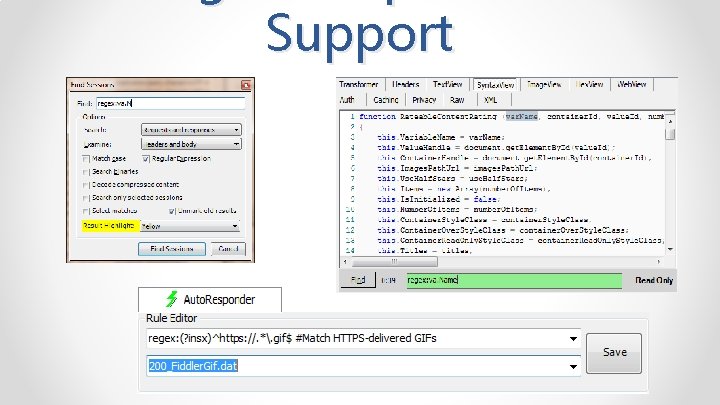This screenshot has width=720, height=405.
Task: Open the HexView tab
Action: click(589, 84)
